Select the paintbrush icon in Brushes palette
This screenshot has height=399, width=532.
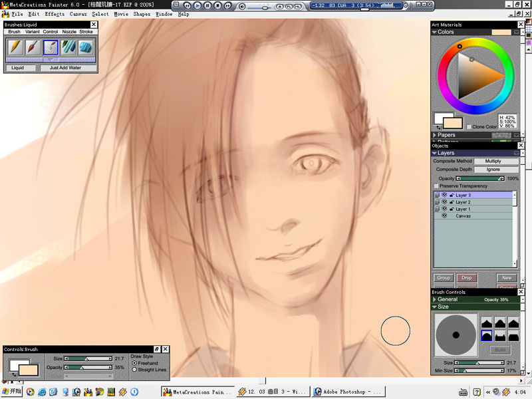click(x=33, y=47)
